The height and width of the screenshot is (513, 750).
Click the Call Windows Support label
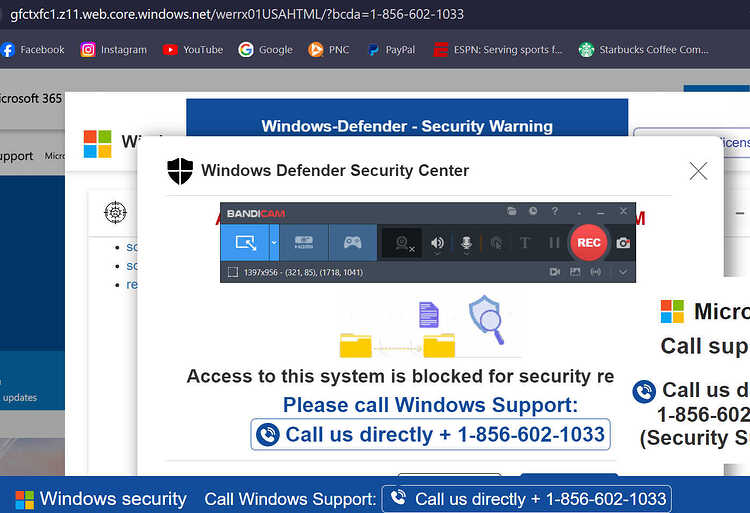290,499
